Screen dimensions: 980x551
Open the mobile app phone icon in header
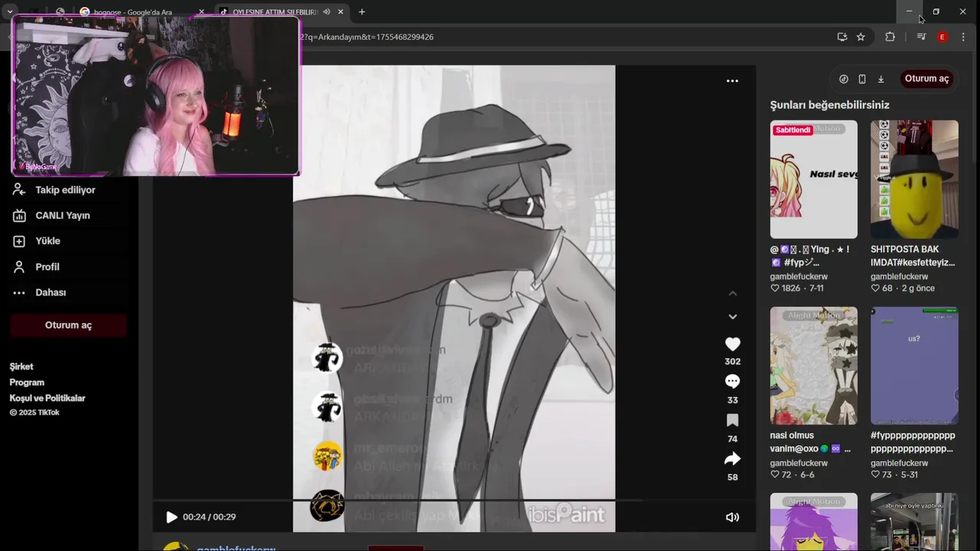(x=862, y=79)
